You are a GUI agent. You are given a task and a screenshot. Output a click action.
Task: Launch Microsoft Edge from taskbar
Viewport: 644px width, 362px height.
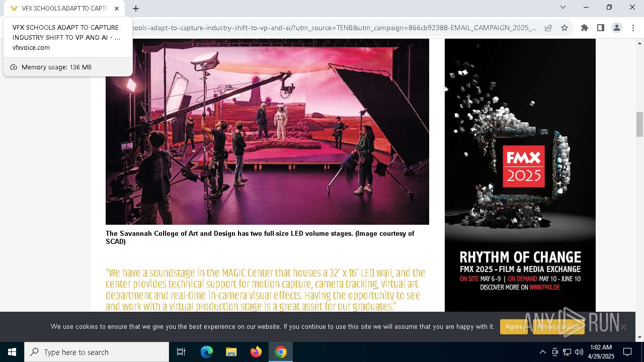tap(207, 352)
